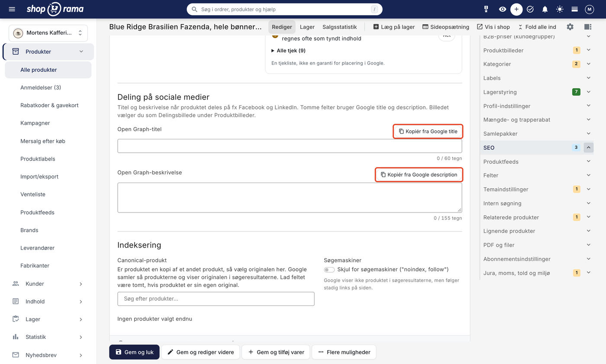Open product settings gear icon
Image resolution: width=606 pixels, height=364 pixels.
pyautogui.click(x=570, y=27)
